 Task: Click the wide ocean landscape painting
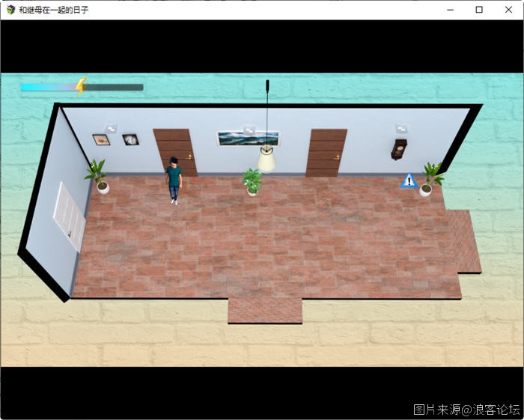(x=248, y=139)
